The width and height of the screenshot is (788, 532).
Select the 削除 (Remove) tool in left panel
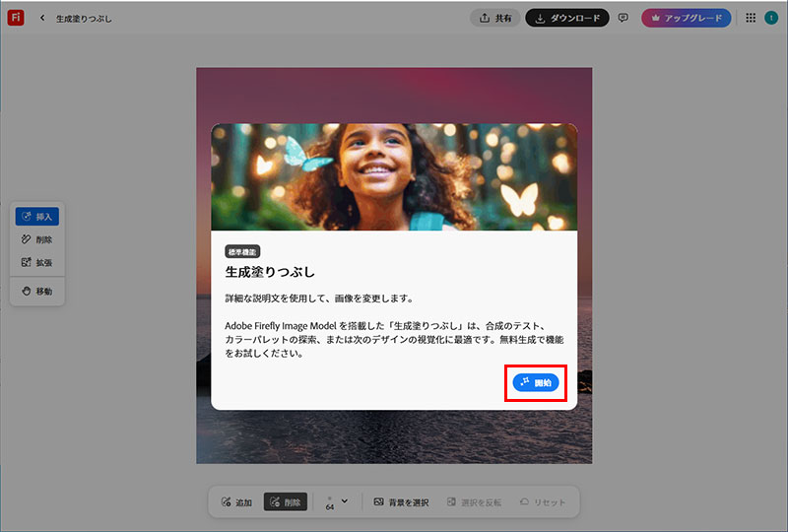click(37, 239)
